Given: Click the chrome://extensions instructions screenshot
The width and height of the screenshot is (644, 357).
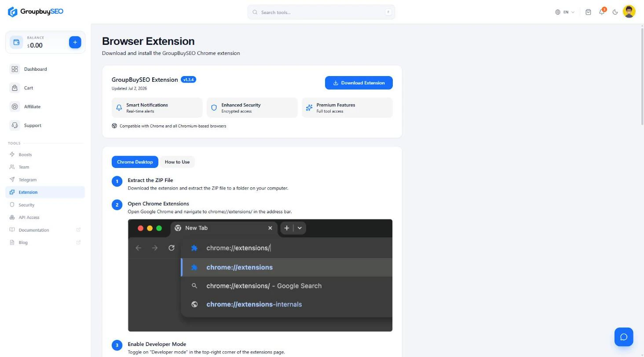Looking at the screenshot, I should 260,275.
